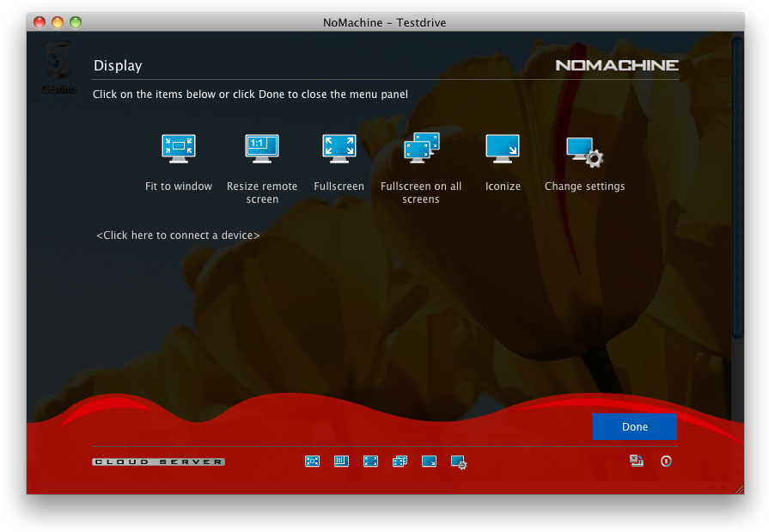Click small 1:1 resize icon in bottom toolbar
The height and width of the screenshot is (532, 769).
coord(341,462)
